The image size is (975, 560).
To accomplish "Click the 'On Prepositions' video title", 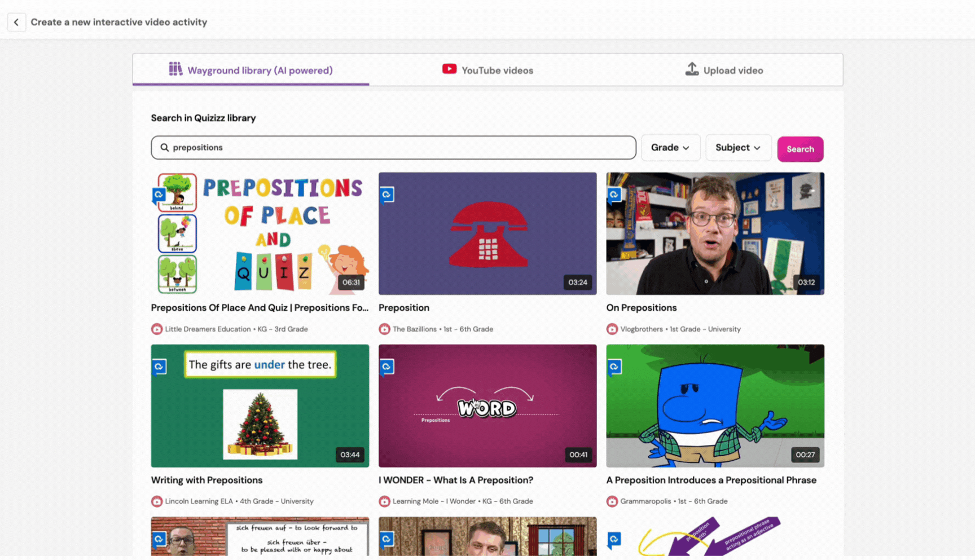I will pos(642,307).
